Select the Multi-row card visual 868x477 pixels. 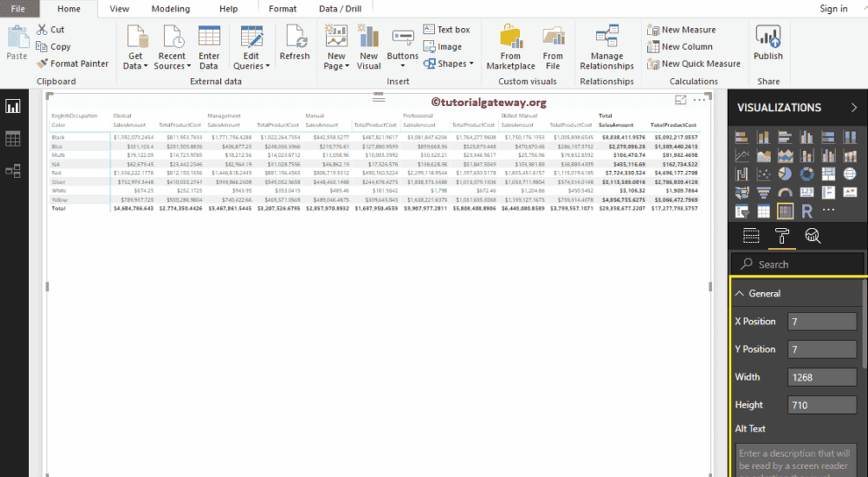[x=829, y=193]
